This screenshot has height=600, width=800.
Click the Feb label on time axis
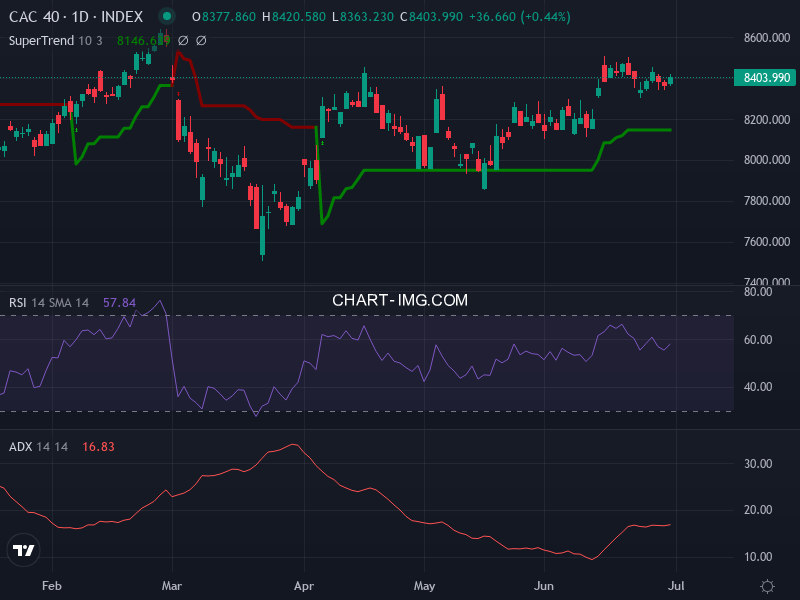[x=52, y=586]
